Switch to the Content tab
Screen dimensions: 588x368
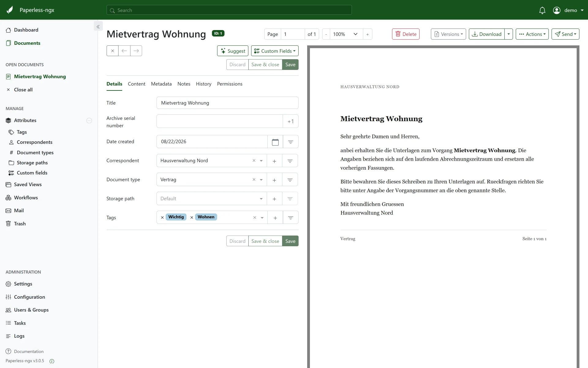point(137,84)
